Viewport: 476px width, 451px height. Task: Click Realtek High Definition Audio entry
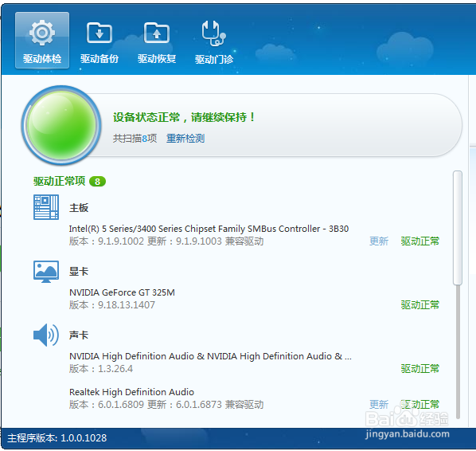point(132,392)
